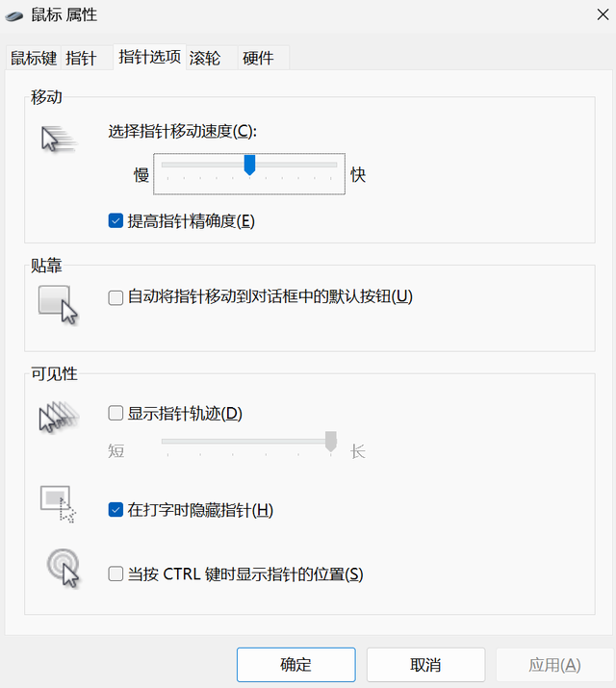616x688 pixels.
Task: Open the 指针 tab
Action: pyautogui.click(x=81, y=59)
